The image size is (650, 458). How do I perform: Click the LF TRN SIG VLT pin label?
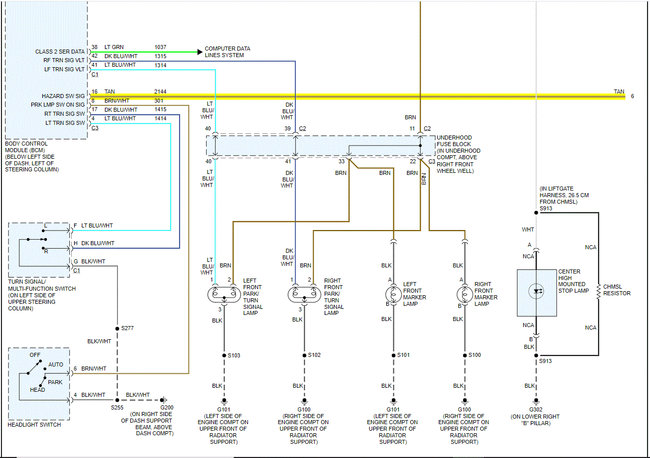(x=64, y=69)
